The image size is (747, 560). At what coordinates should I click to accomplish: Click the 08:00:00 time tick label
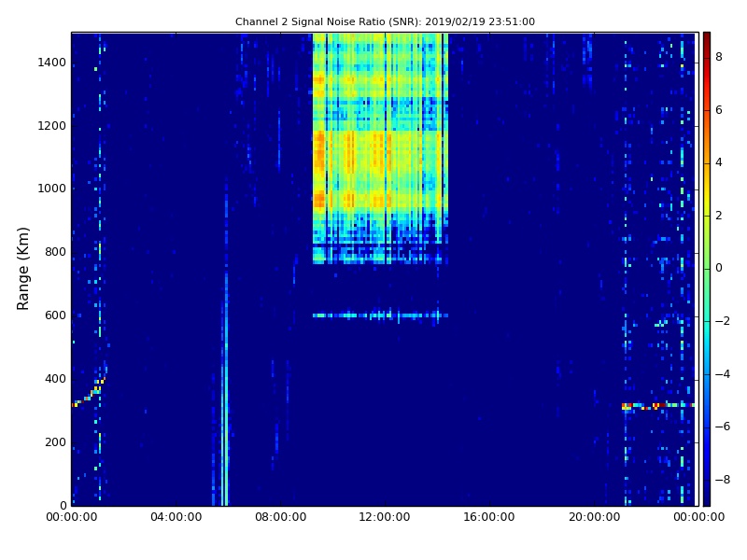pos(281,517)
